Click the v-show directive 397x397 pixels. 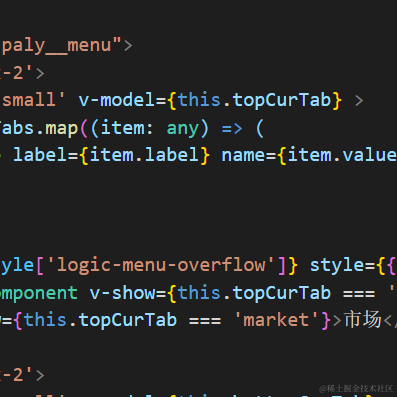point(122,293)
